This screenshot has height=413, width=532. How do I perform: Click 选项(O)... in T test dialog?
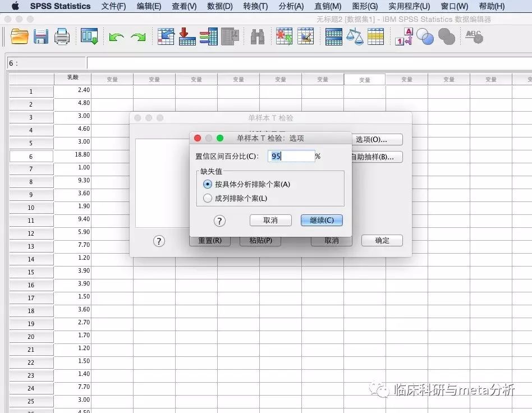[377, 140]
